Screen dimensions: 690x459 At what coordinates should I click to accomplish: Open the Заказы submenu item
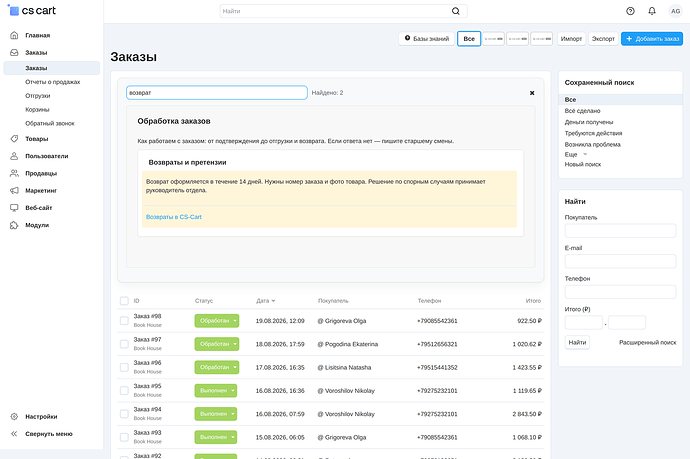click(x=51, y=68)
